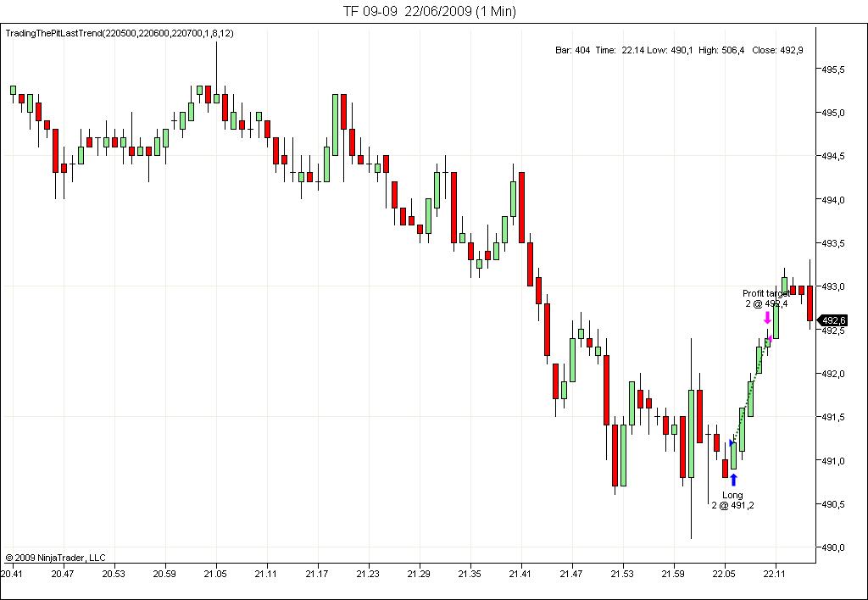
Task: Click the 22.11 time axis label
Action: (x=776, y=574)
